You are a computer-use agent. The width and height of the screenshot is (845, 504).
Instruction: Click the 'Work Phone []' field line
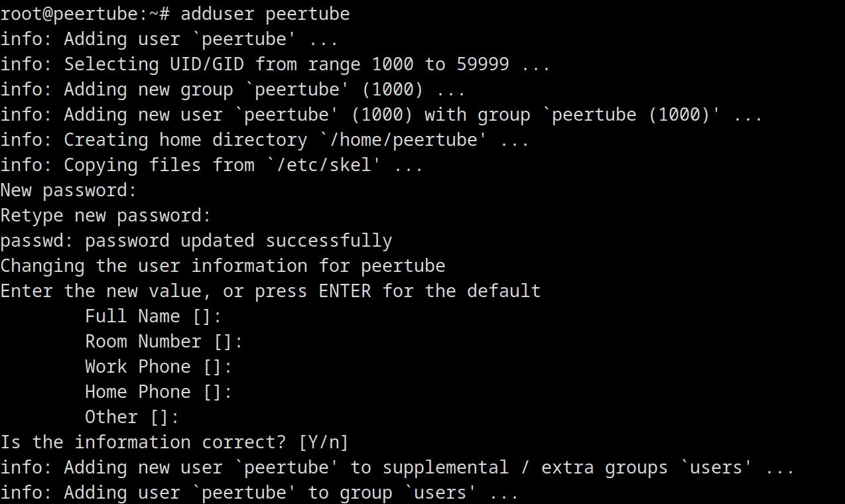point(159,367)
